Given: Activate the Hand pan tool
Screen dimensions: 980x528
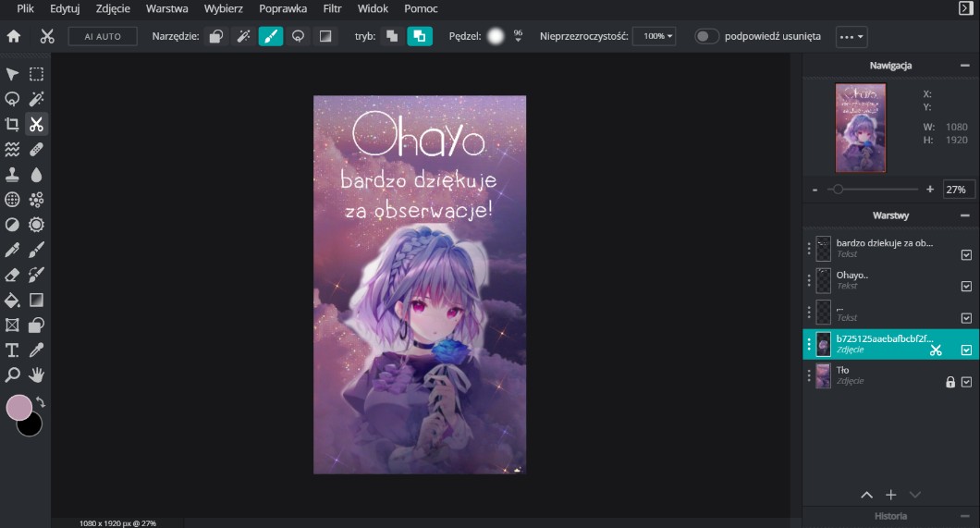Looking at the screenshot, I should pyautogui.click(x=37, y=375).
